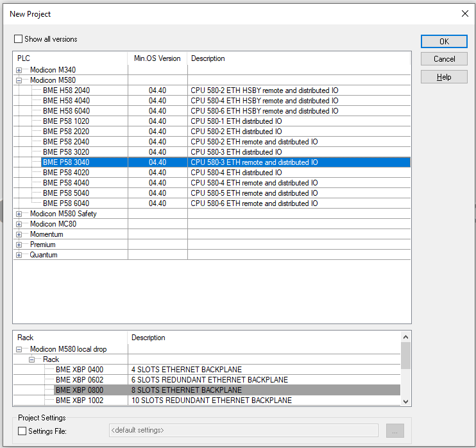The image size is (476, 448).
Task: Collapse the Rack node in rack list
Action: [32, 359]
